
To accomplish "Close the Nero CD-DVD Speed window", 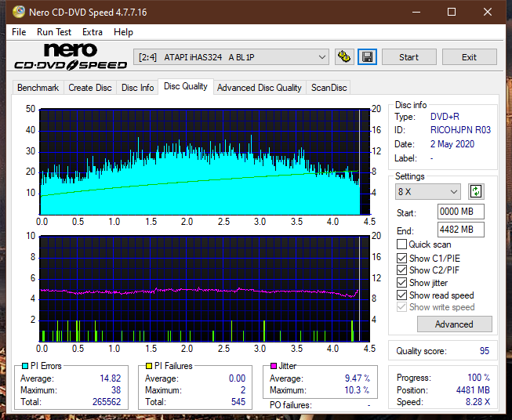I will click(488, 12).
